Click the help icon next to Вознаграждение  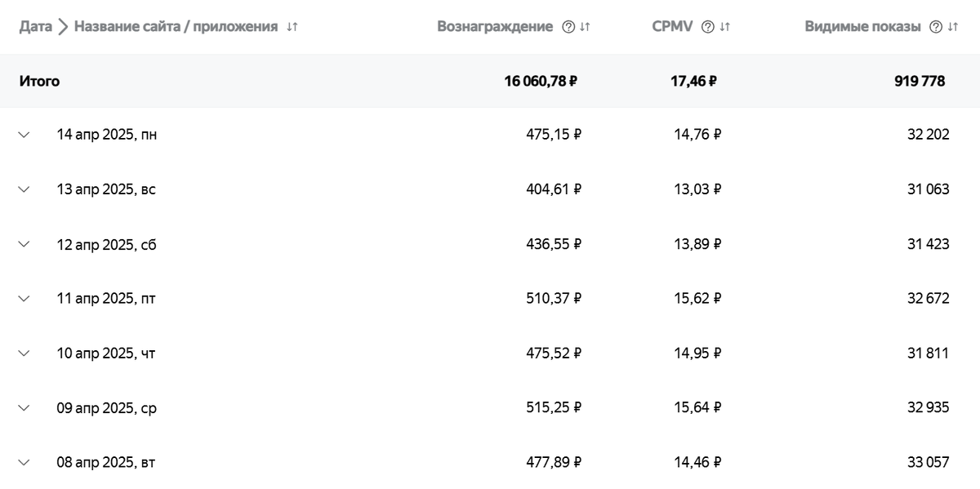click(569, 25)
